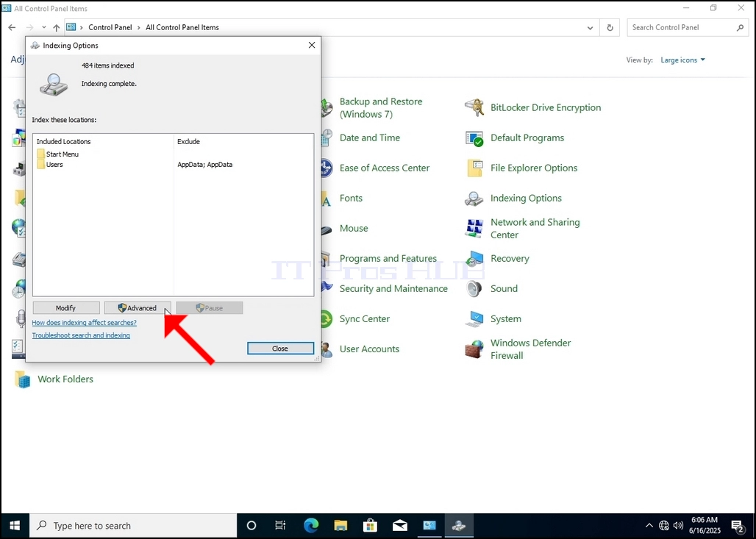The image size is (756, 539).
Task: Switch to Control Panel taskbar window icon
Action: pyautogui.click(x=429, y=526)
